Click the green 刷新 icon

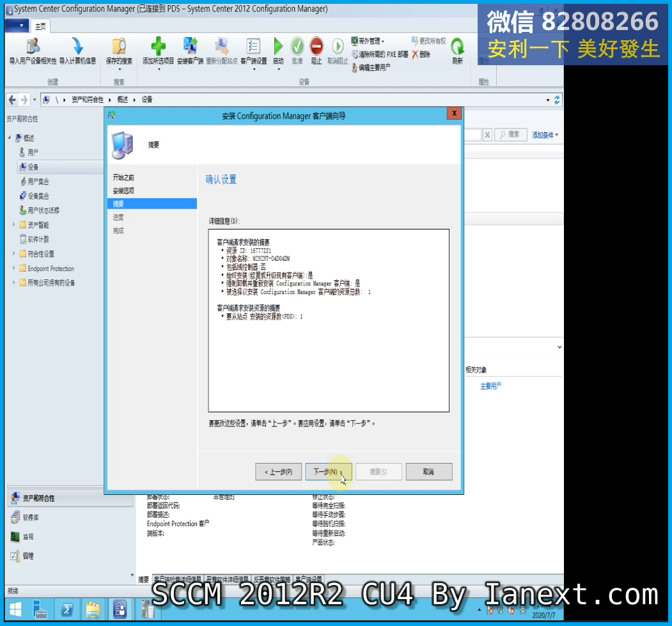(457, 46)
